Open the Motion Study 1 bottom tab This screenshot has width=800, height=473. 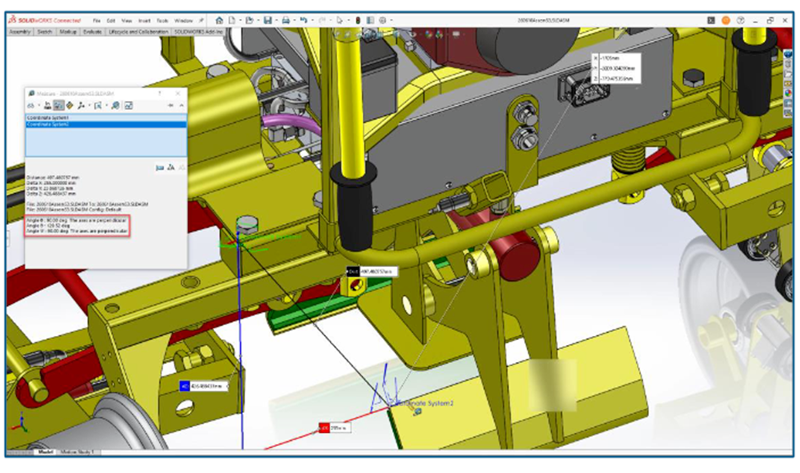pos(78,452)
